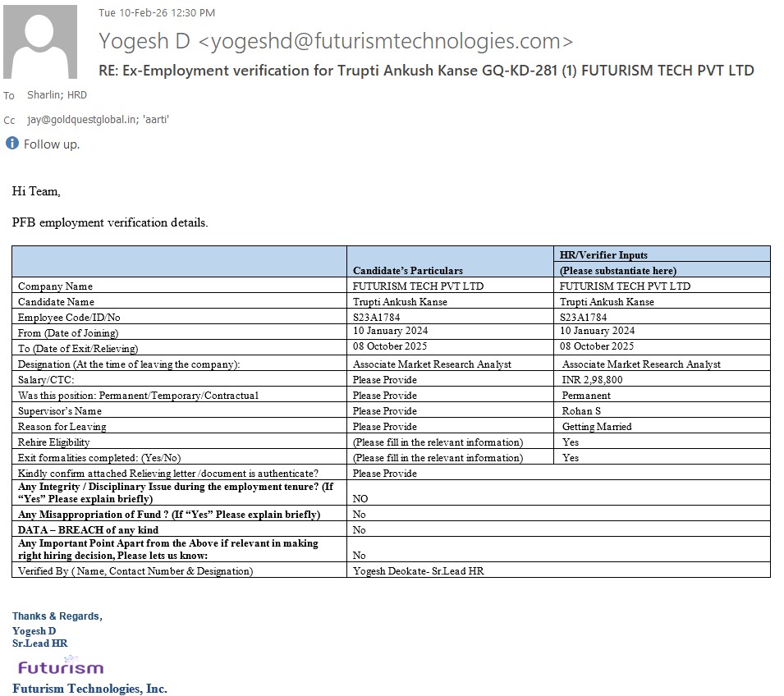Click '08 October 2025' in HR/Verifier column
This screenshot has height=696, width=784.
[597, 346]
